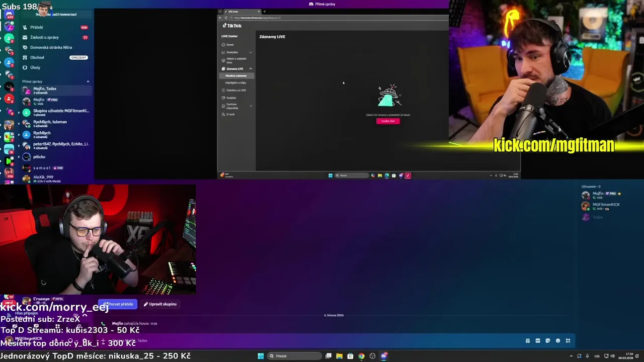The image size is (644, 362).
Task: Open Task View on taskbar
Action: coord(328,356)
